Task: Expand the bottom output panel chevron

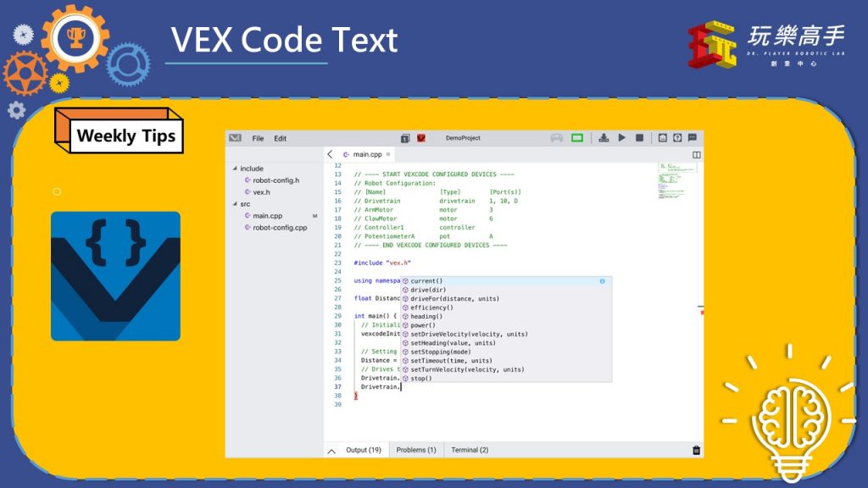Action: tap(331, 451)
